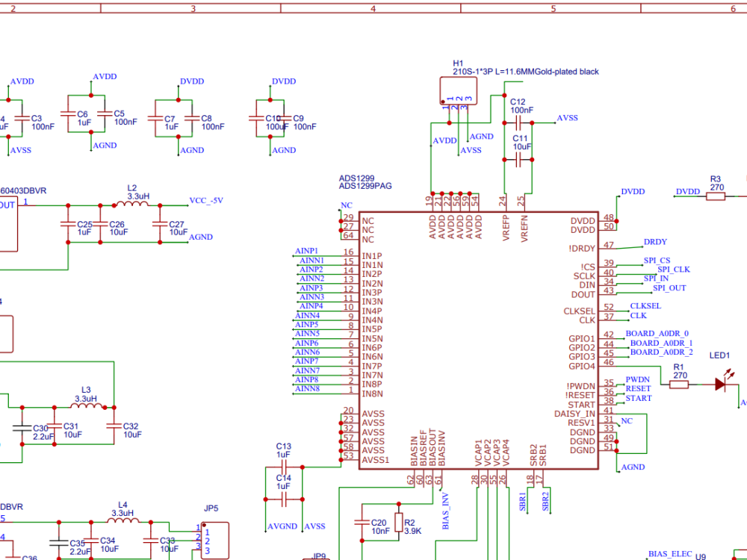The width and height of the screenshot is (747, 560).
Task: Select the C25 1uF capacitor symbol
Action: pos(68,223)
